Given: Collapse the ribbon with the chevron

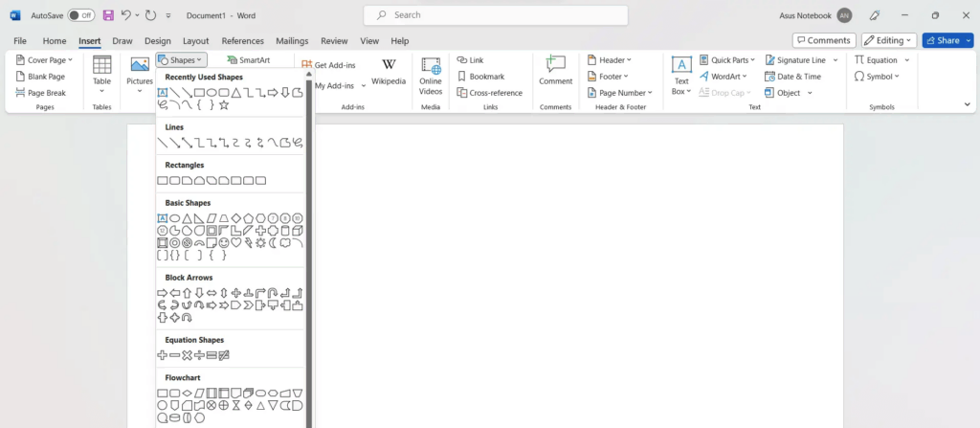Looking at the screenshot, I should pyautogui.click(x=967, y=104).
